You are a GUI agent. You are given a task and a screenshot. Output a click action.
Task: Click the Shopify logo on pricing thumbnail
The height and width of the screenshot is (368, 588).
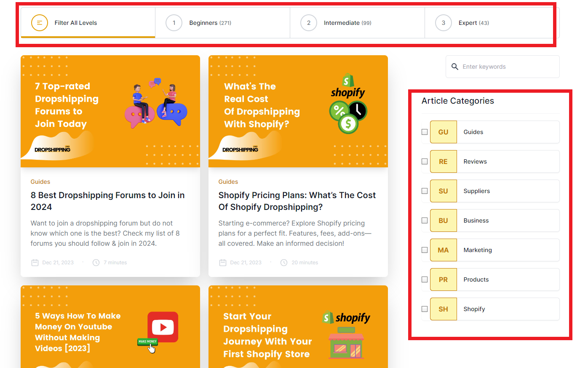(x=348, y=86)
